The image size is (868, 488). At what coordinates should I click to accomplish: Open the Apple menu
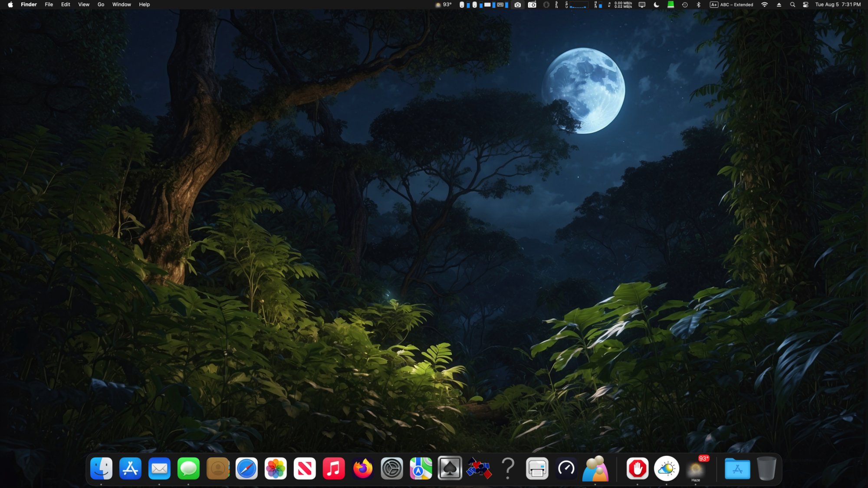pos(10,5)
